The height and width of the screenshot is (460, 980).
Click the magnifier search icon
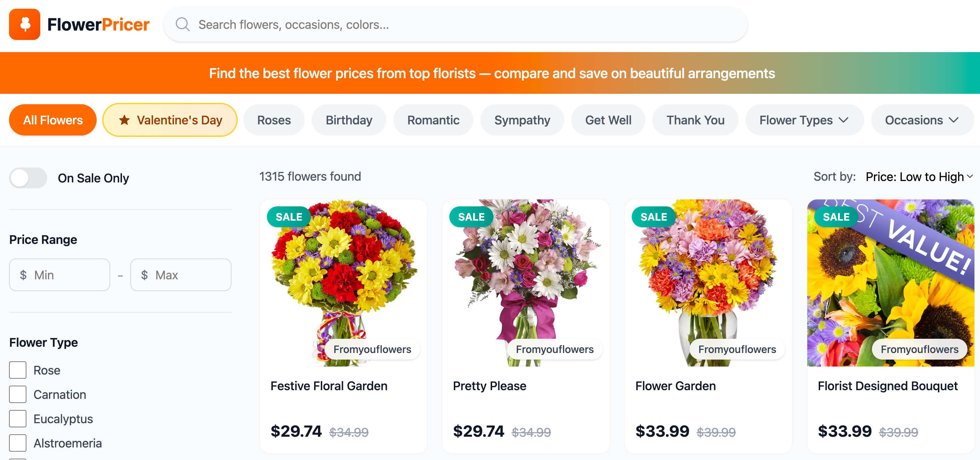coord(182,24)
